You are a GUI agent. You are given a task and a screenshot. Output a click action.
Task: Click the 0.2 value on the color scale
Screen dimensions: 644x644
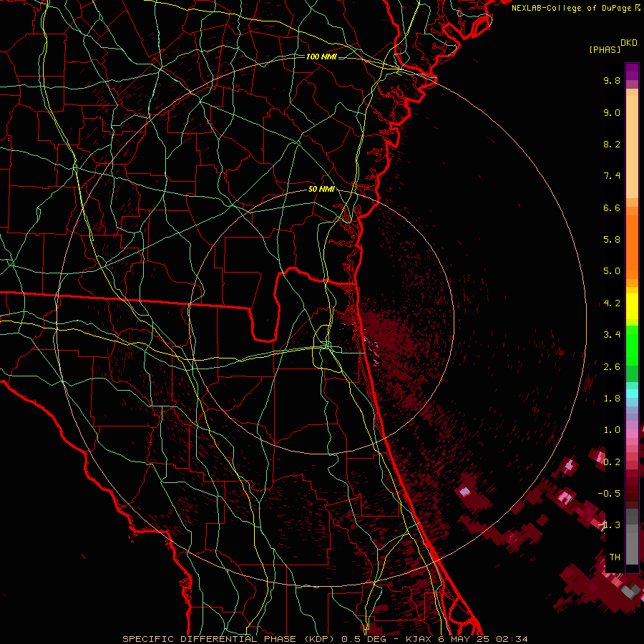pos(612,462)
